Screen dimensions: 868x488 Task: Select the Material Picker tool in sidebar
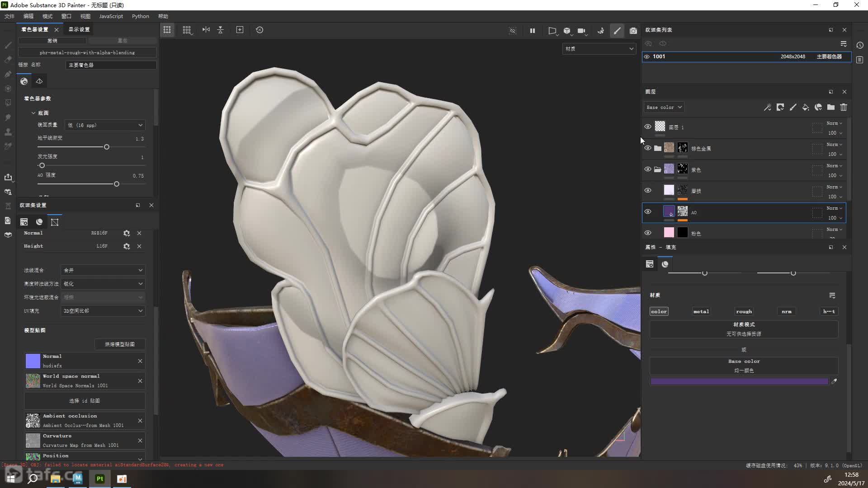click(x=8, y=146)
